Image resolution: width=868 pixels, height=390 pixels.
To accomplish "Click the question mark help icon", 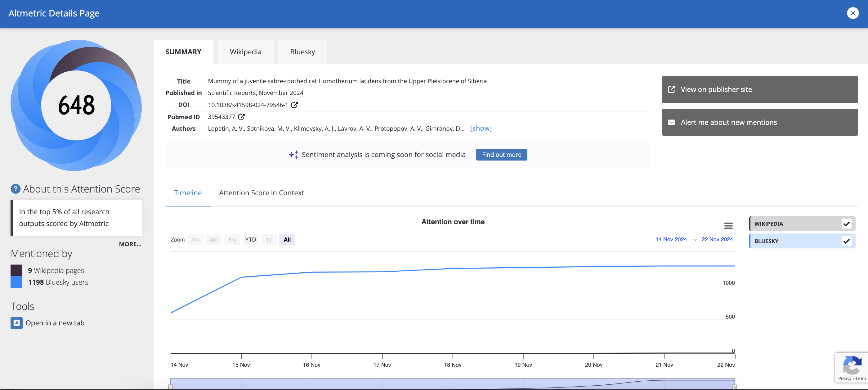I will click(x=15, y=188).
